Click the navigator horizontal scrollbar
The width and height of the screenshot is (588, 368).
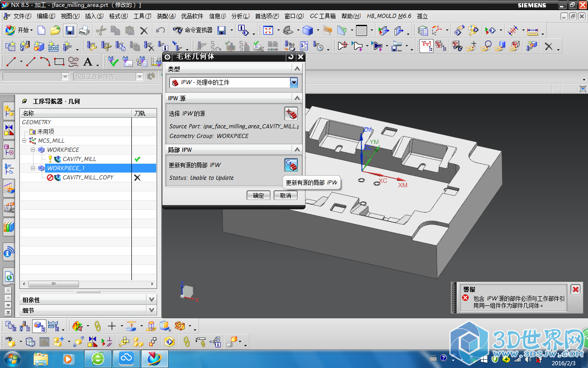(53, 284)
